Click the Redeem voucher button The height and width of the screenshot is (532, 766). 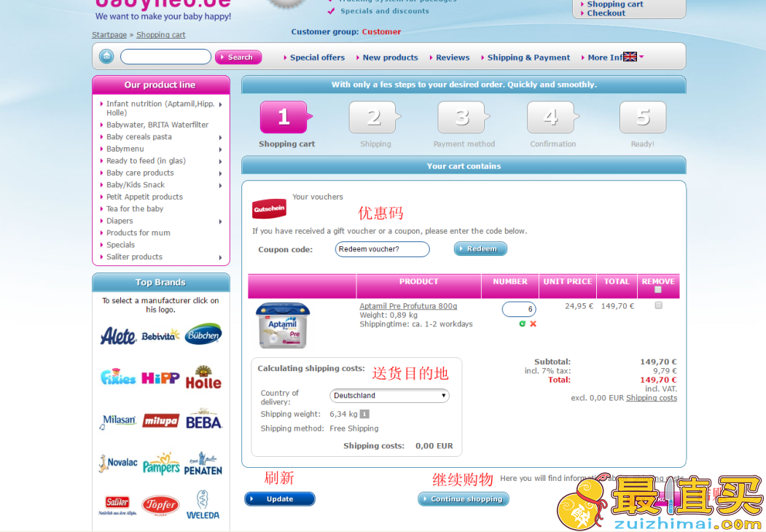coord(480,249)
